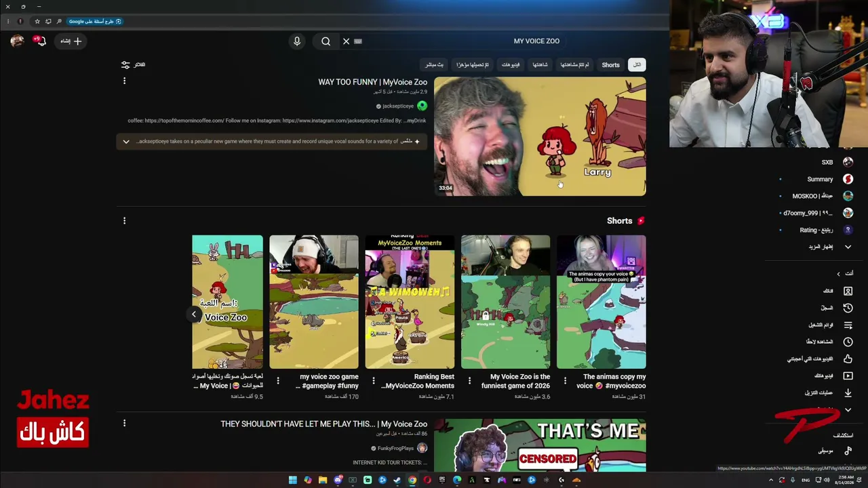Clear the search box with the X
The height and width of the screenshot is (488, 868).
[x=346, y=41]
